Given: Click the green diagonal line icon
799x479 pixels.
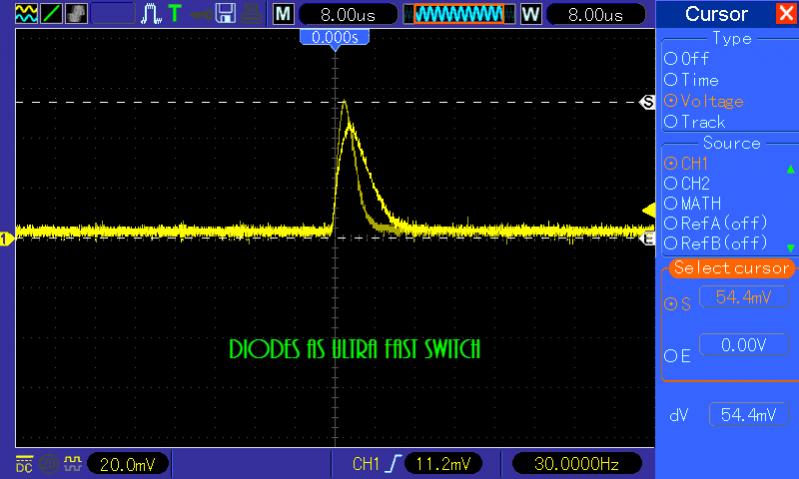Looking at the screenshot, I should [x=51, y=13].
